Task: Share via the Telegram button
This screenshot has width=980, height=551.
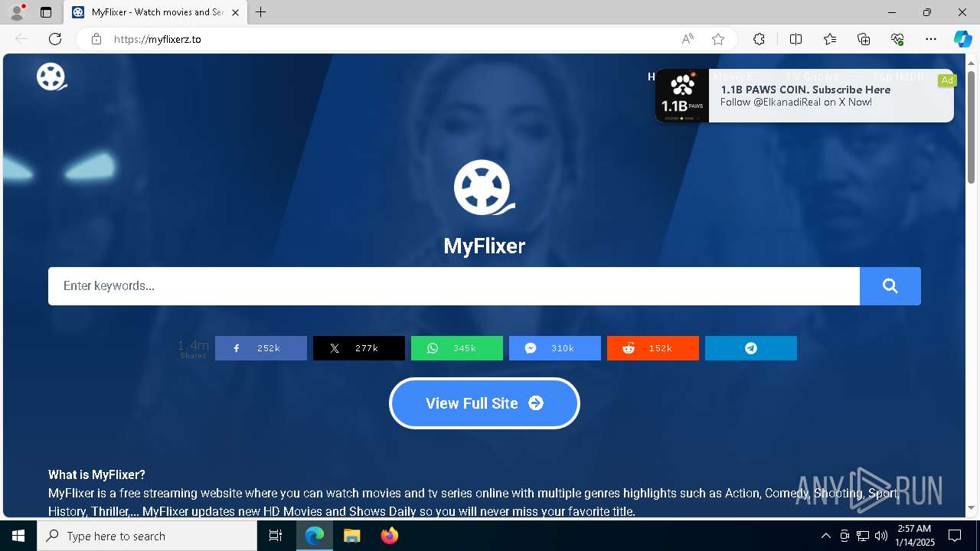Action: [x=751, y=348]
